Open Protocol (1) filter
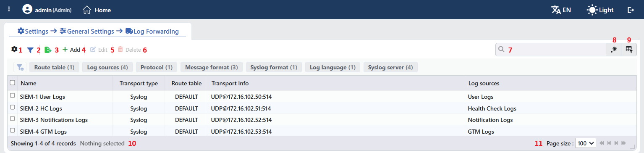The image size is (644, 153). click(x=156, y=67)
